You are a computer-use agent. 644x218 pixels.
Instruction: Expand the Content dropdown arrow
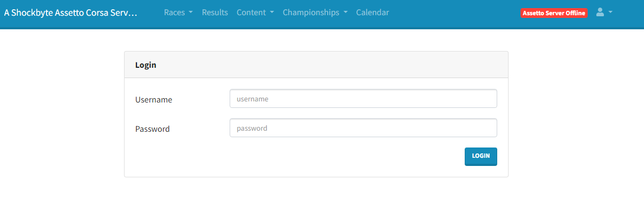(271, 12)
